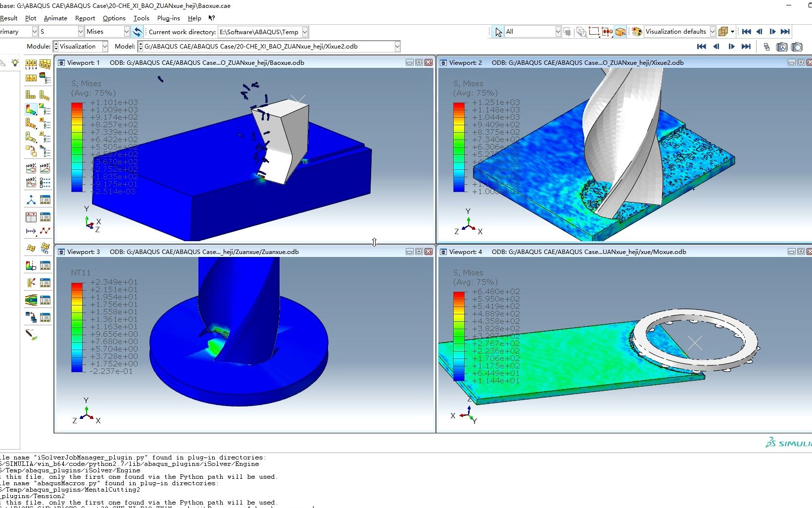The height and width of the screenshot is (508, 812).
Task: Click the light bulb icon in left panel
Action: tap(15, 63)
